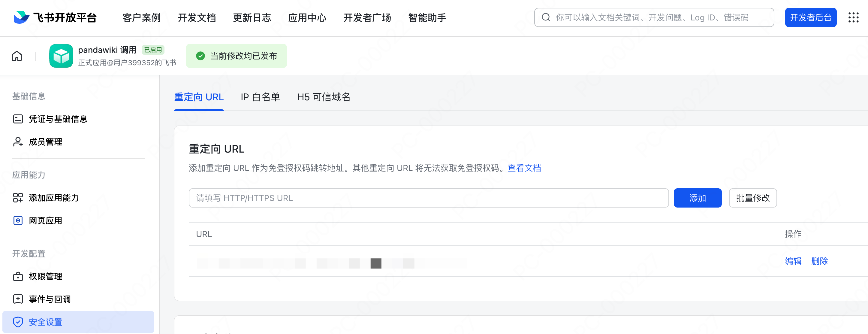Open 事件与回调 in sidebar
The width and height of the screenshot is (868, 334).
[x=50, y=299]
